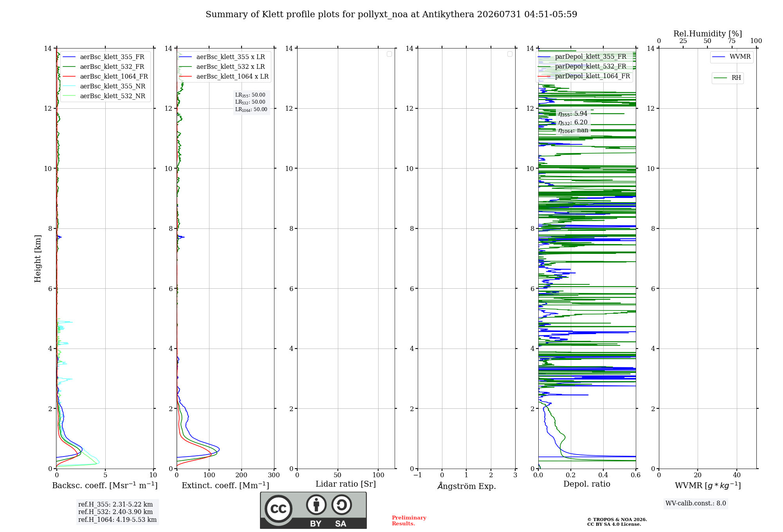Click the Height [km] axis label
783x532 pixels.
pos(38,259)
